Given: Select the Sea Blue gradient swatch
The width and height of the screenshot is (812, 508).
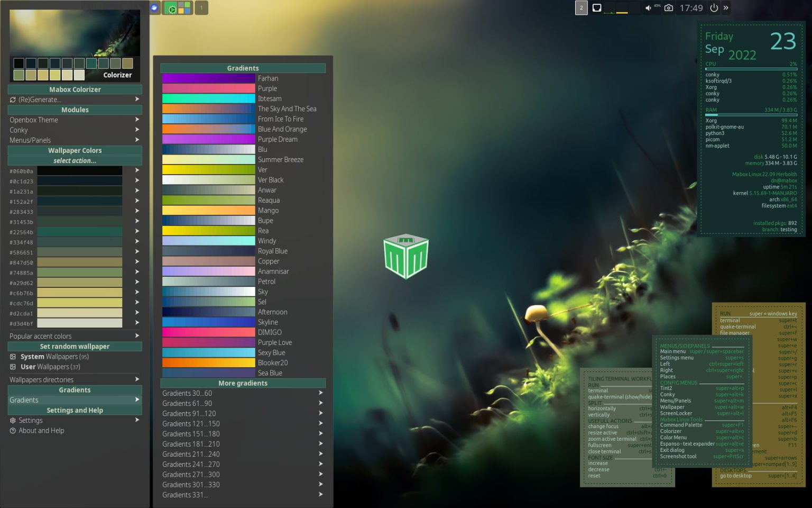Looking at the screenshot, I should pyautogui.click(x=208, y=373).
